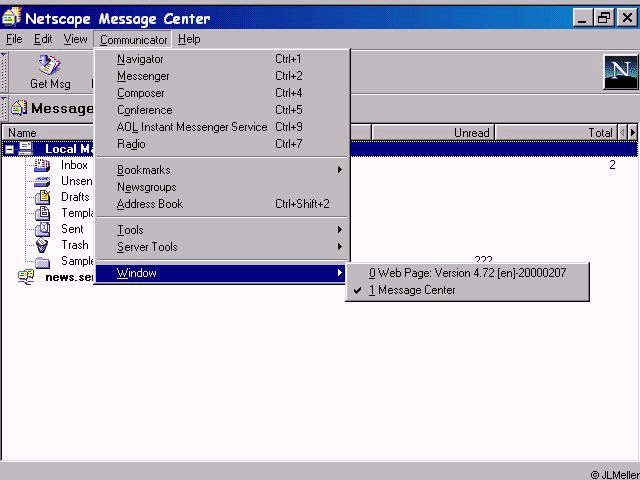Image resolution: width=640 pixels, height=480 pixels.
Task: Click the column scroll left arrow
Action: pyautogui.click(x=622, y=133)
